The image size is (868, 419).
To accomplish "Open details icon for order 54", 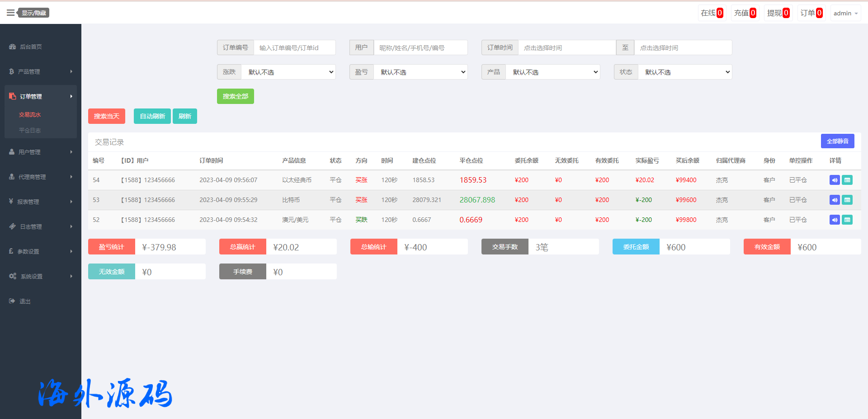I will 847,180.
